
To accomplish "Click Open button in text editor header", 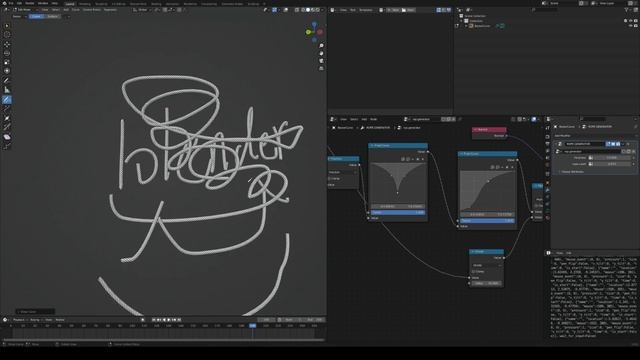I will tap(409, 10).
